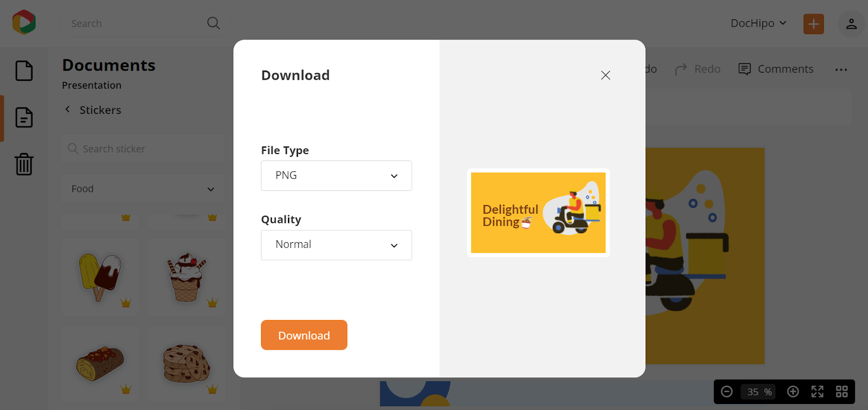Click the zoom in plus icon

point(793,392)
